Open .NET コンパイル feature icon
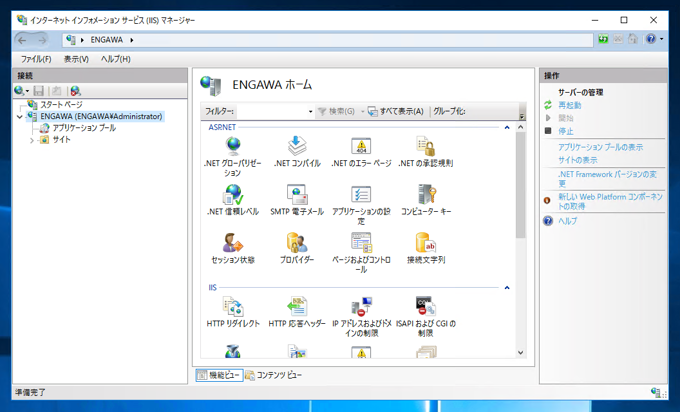This screenshot has height=412, width=680. click(x=297, y=146)
